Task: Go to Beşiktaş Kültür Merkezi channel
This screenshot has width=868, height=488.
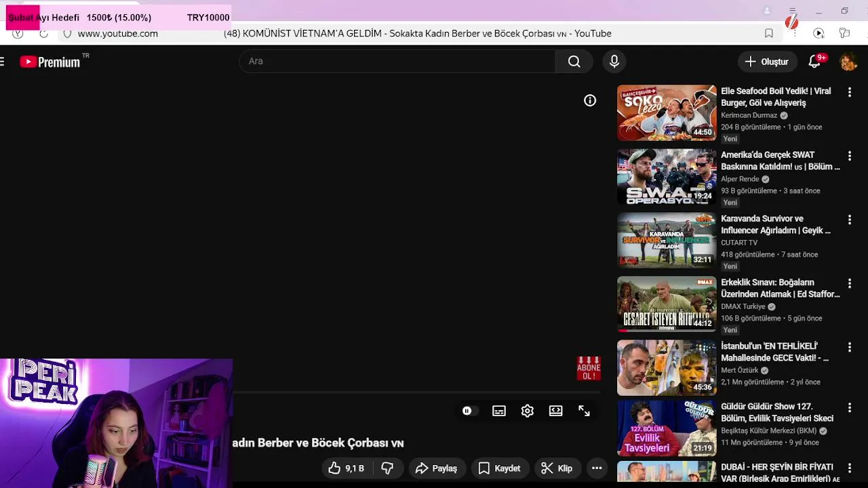Action: (768, 430)
